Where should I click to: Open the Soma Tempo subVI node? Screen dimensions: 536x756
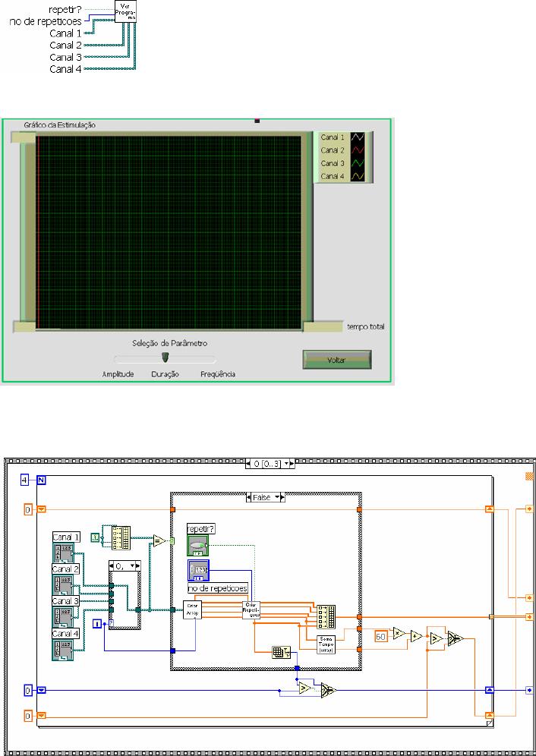pyautogui.click(x=326, y=644)
